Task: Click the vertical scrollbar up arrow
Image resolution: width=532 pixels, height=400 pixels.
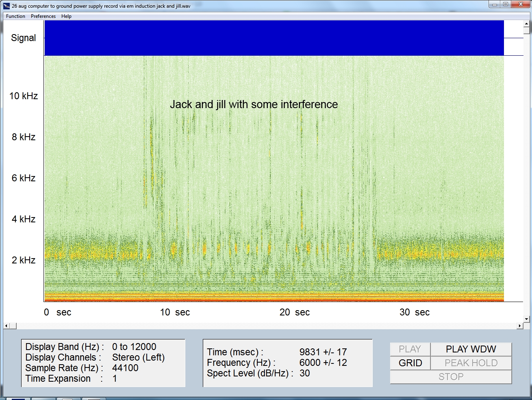Action: tap(526, 24)
